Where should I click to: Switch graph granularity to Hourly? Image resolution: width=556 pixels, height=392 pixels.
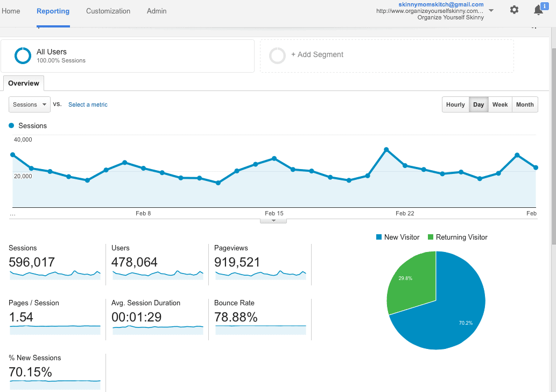(x=455, y=104)
